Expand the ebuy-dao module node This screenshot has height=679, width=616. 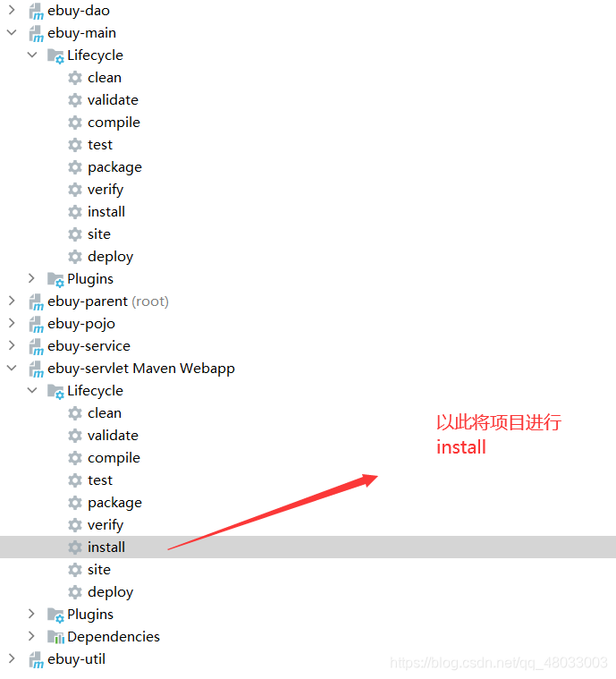(x=12, y=10)
